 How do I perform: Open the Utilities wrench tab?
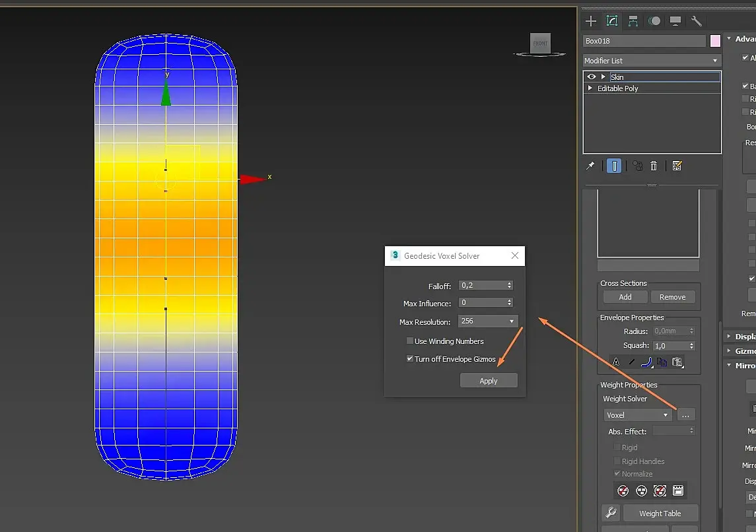pyautogui.click(x=697, y=21)
